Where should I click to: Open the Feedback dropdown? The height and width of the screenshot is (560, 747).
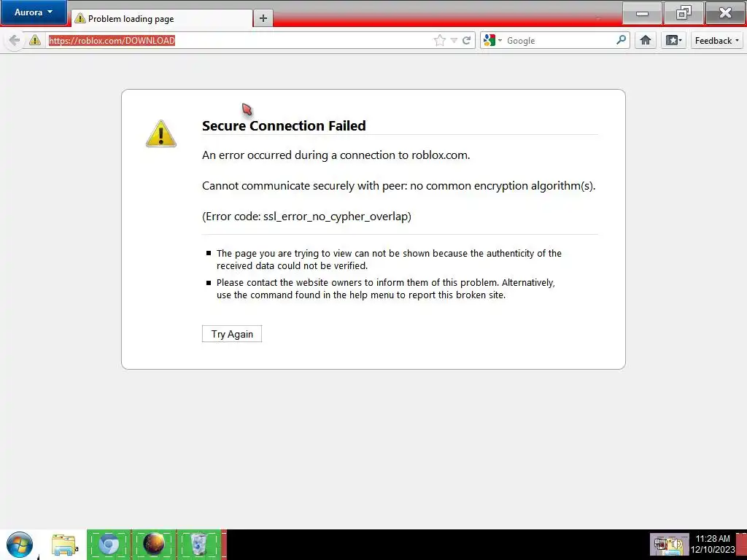tap(716, 41)
